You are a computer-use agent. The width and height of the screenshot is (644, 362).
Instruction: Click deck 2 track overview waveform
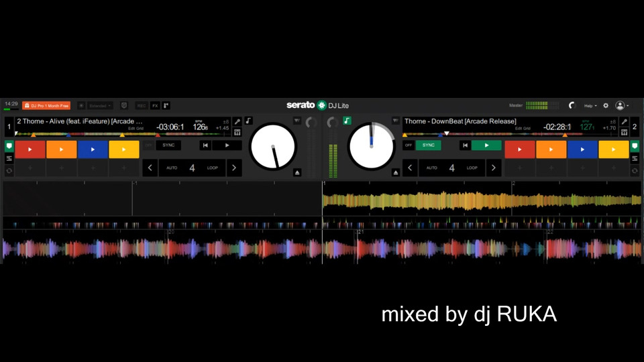point(509,134)
